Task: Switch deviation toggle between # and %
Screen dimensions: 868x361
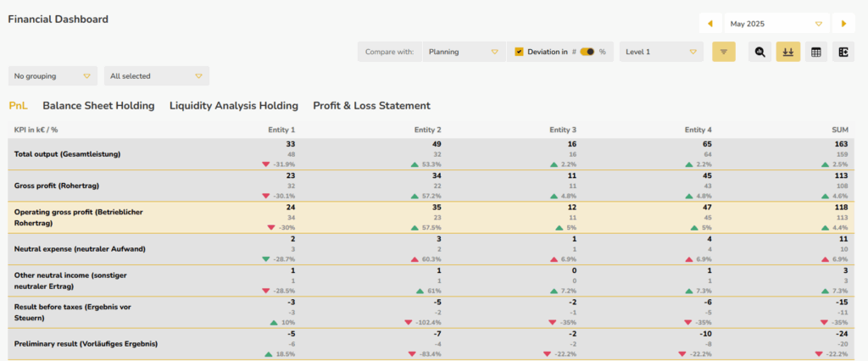Action: pos(587,52)
